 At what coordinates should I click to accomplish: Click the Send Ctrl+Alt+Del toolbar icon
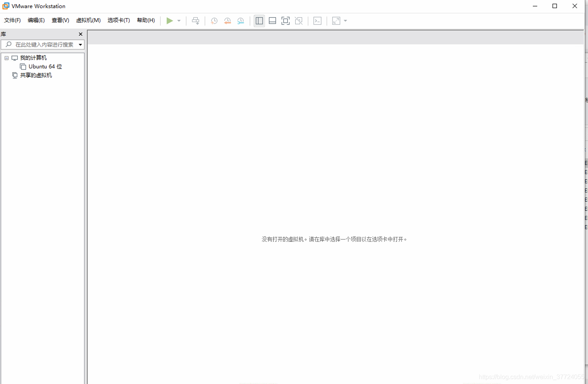(x=196, y=21)
